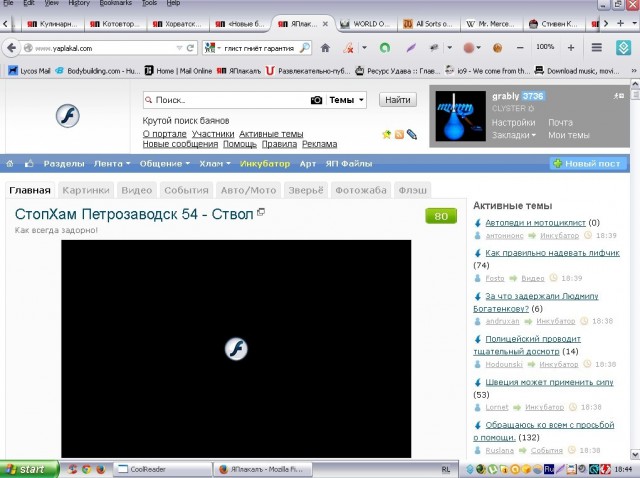Screen dimensions: 640x478
Task: Open dropdown beside red circle toolbar icon
Action: pos(478,48)
